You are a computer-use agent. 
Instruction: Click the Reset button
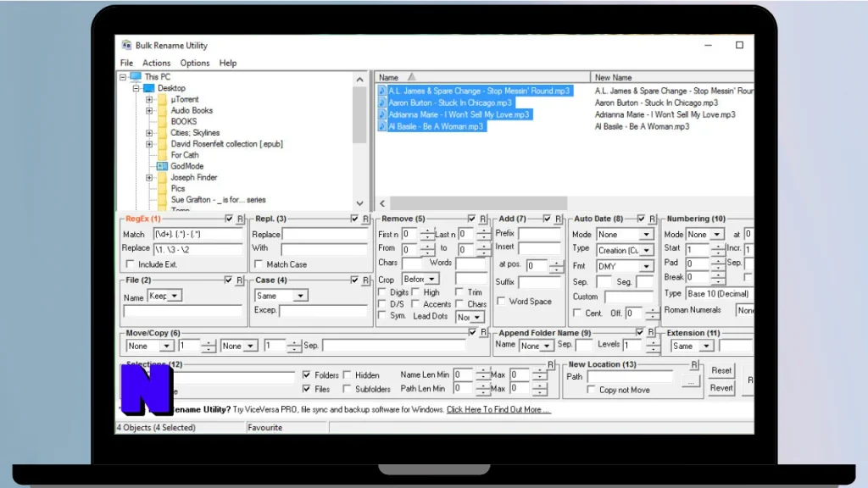coord(721,371)
